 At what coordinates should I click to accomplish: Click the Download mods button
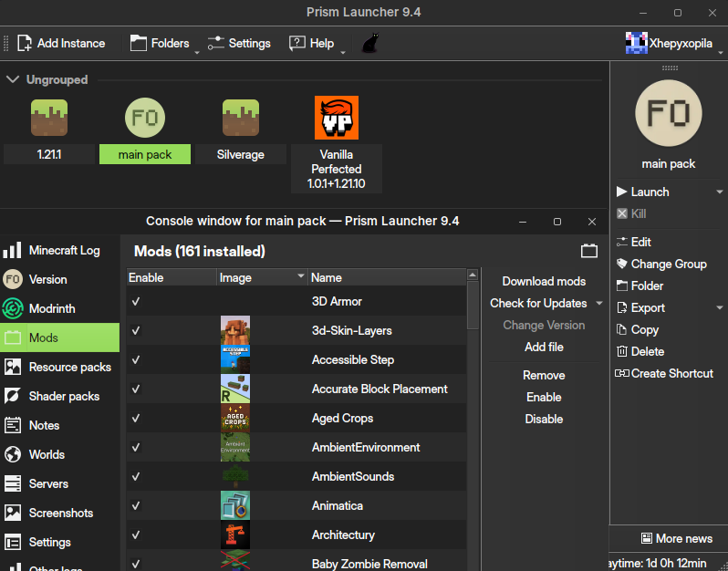(x=544, y=281)
